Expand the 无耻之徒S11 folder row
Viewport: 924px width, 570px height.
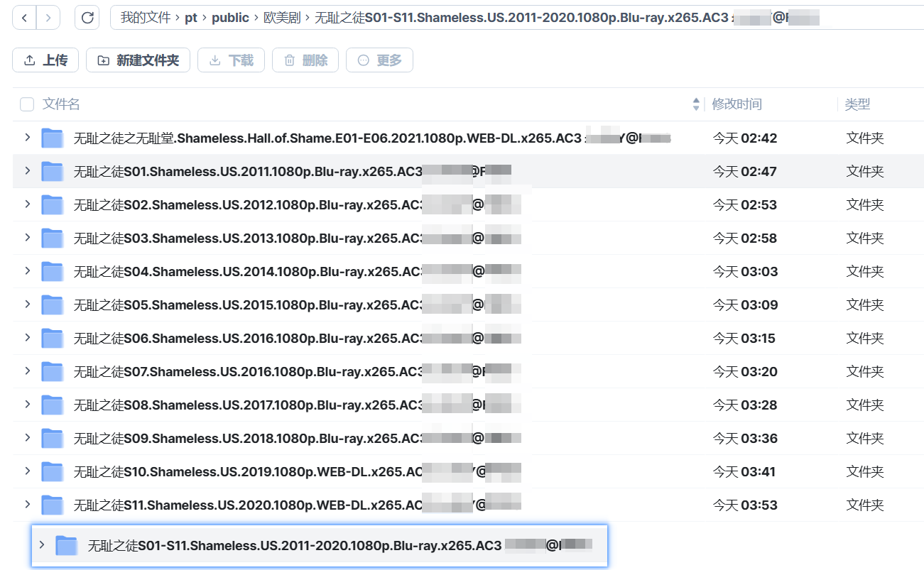pos(28,505)
